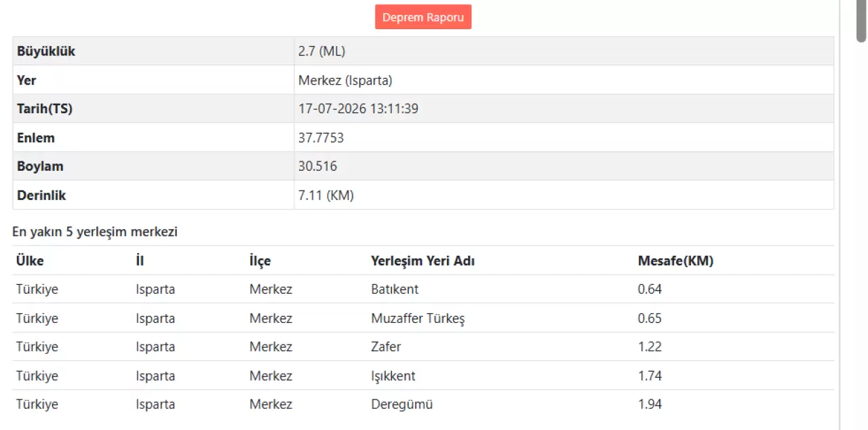Viewport: 868px width, 430px height.
Task: Click the Derinlik value 7.11 (KM)
Action: pos(326,195)
